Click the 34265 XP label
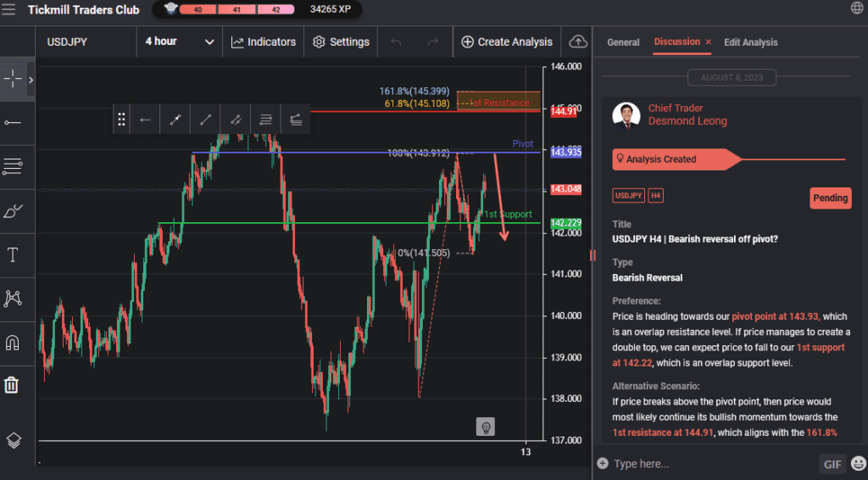This screenshot has height=480, width=868. tap(331, 9)
